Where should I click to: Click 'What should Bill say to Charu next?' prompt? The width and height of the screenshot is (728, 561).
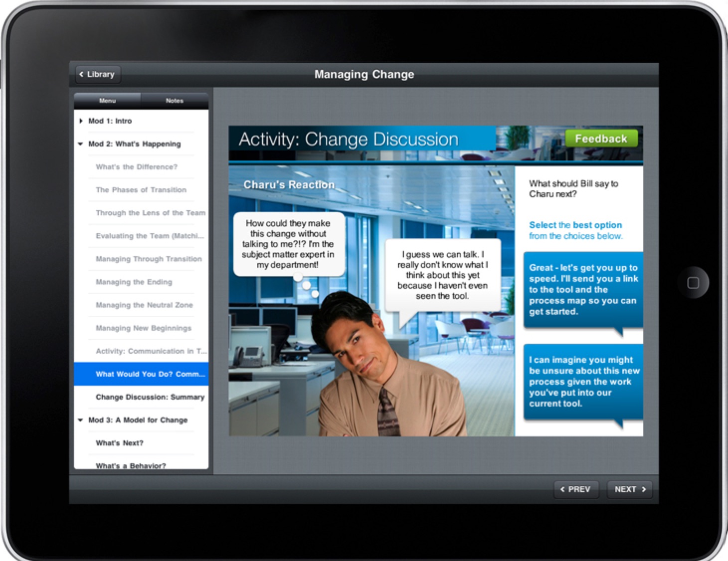(573, 189)
